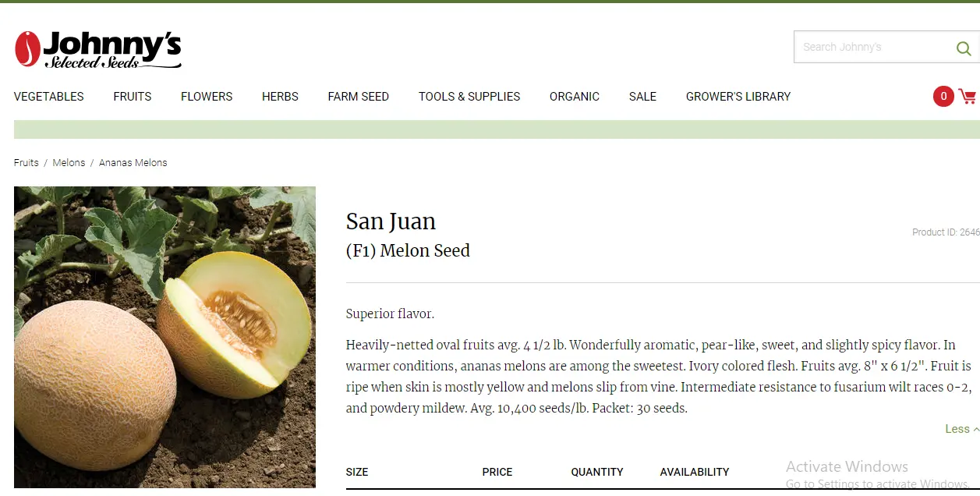Go to Ananas Melons breadcrumb link
Screen dimensions: 980x496
(x=133, y=163)
